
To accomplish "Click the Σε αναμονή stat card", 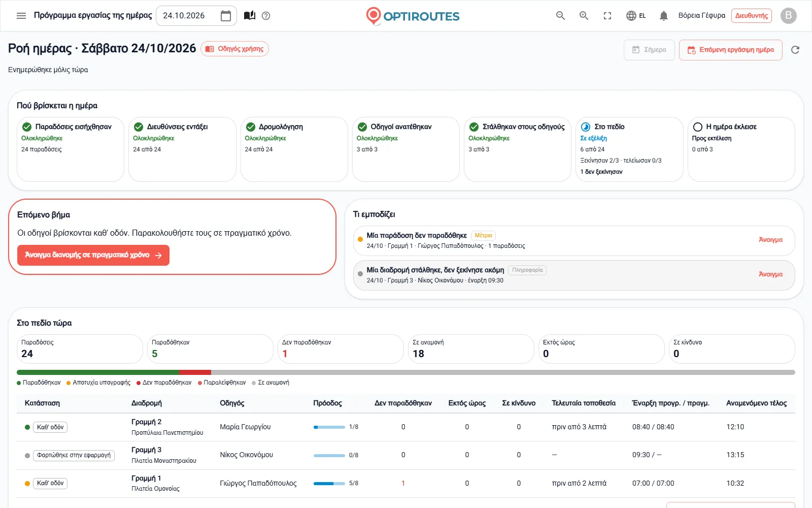I will 471,349.
